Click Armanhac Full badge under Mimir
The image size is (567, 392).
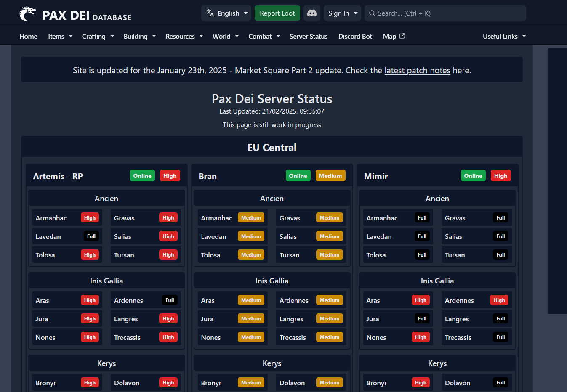[x=422, y=218]
